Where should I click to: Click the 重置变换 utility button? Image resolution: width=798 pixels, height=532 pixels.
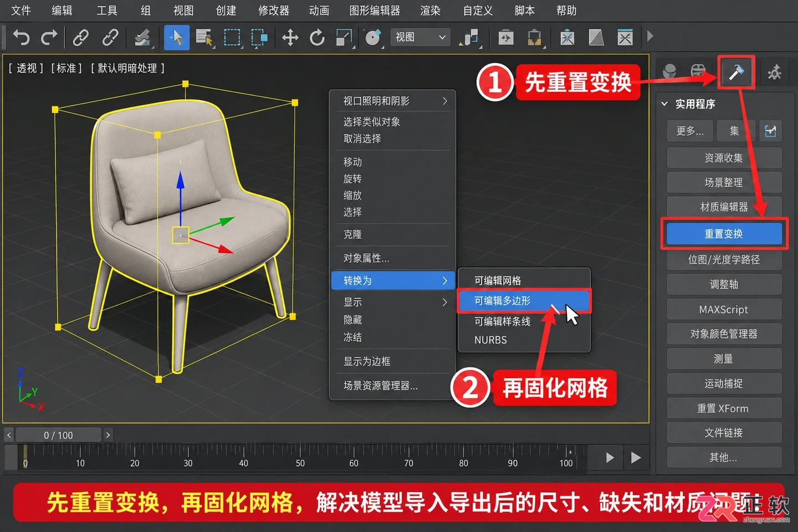coord(724,234)
